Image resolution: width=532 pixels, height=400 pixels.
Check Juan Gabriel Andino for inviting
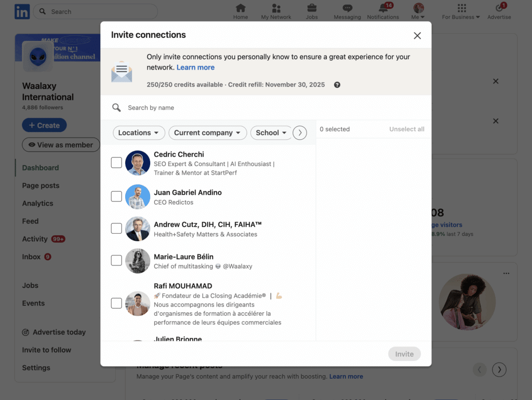(116, 196)
